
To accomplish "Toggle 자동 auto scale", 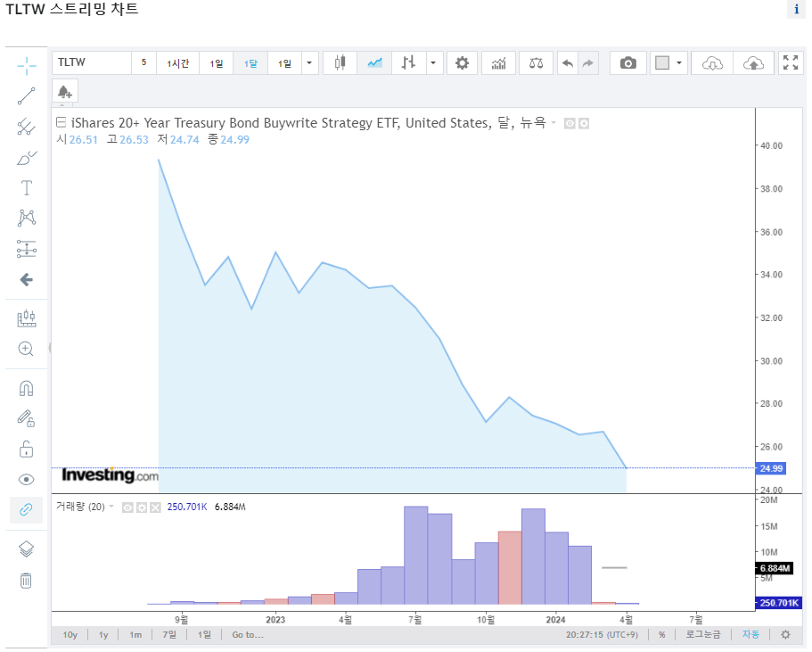I will pos(750,634).
